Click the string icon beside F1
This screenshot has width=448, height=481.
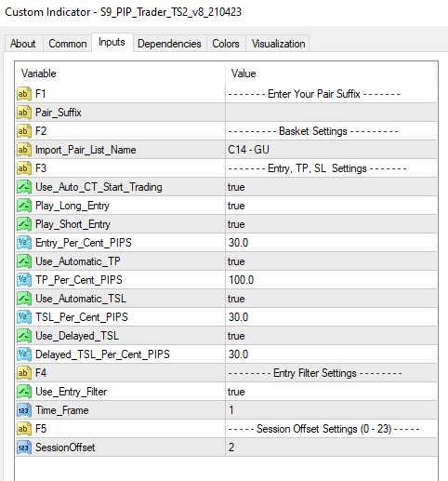[24, 94]
